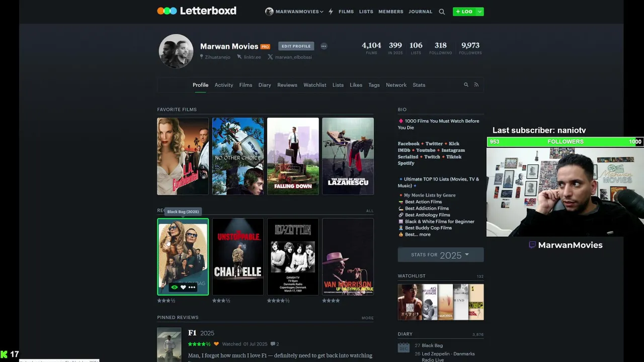Click the orange PRO badge
The height and width of the screenshot is (362, 644).
[x=265, y=47]
